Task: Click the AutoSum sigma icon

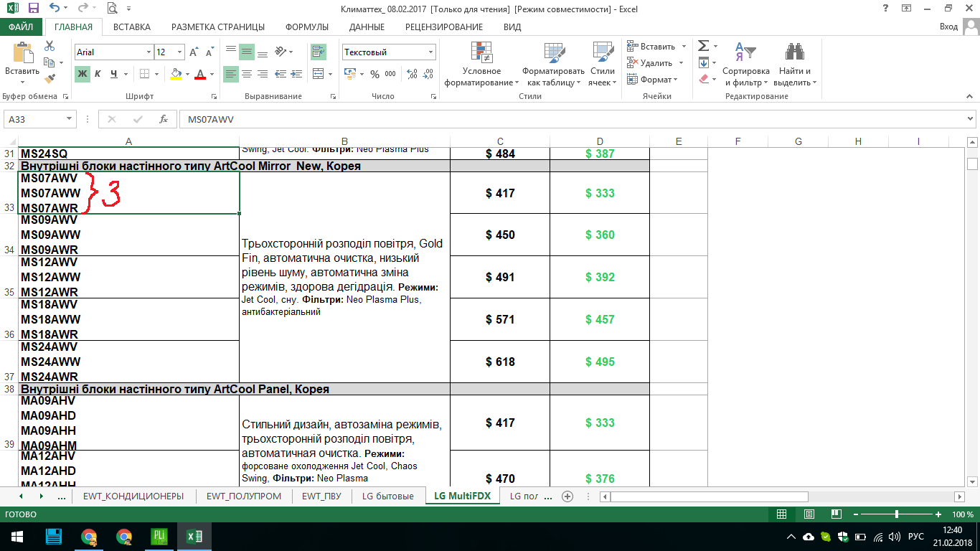Action: 704,46
